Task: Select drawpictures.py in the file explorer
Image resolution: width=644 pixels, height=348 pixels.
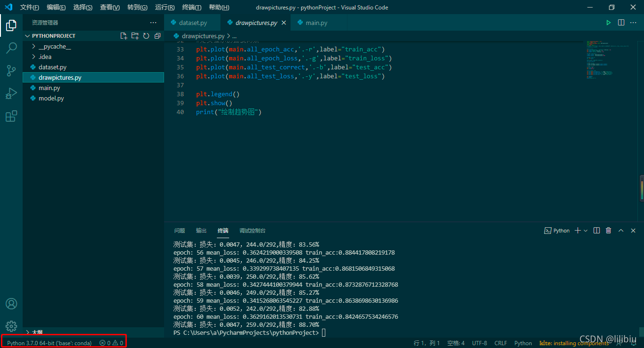Action: 93,77
